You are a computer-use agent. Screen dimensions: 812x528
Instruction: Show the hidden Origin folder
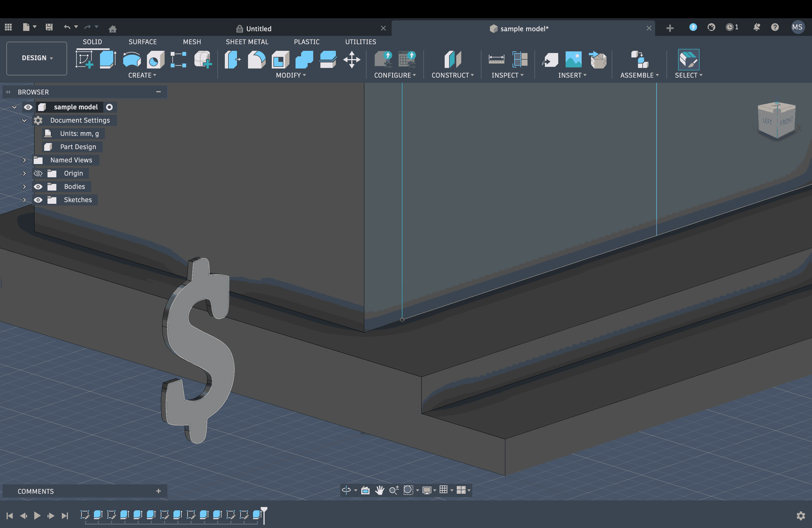point(38,173)
